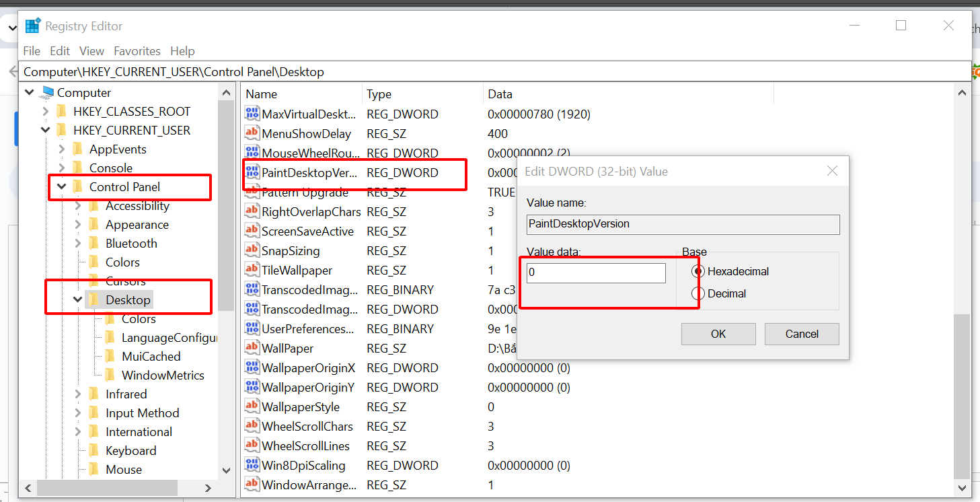Click the HKEY_CLASSES_ROOT folder icon

tap(62, 112)
